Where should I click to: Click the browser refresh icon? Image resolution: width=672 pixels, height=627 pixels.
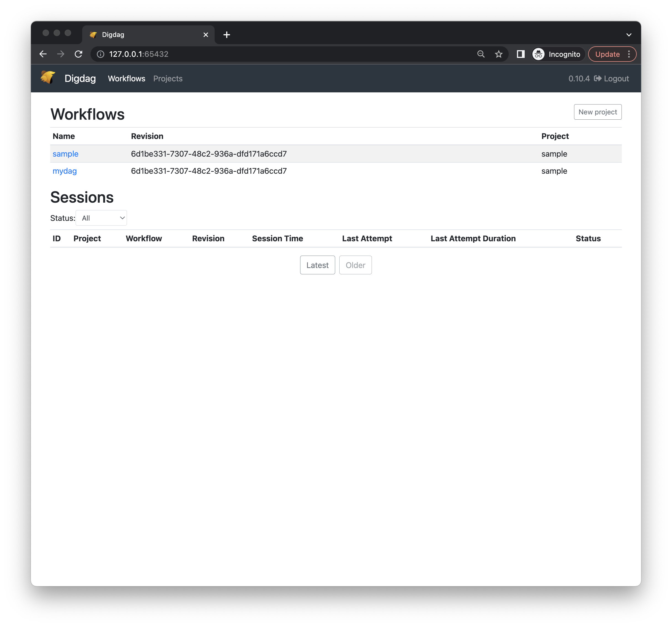point(79,53)
